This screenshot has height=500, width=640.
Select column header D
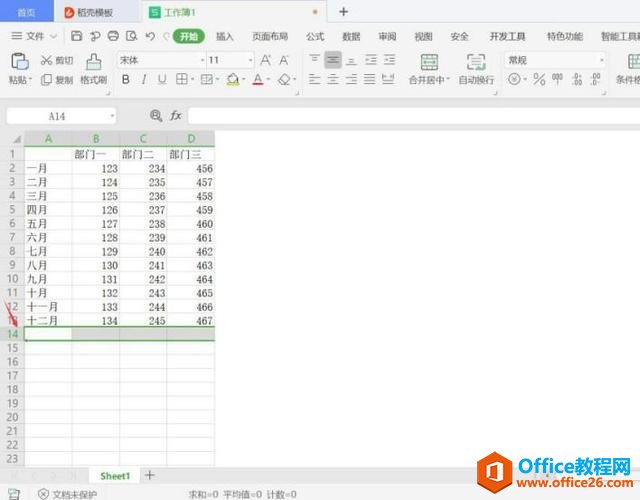coord(191,139)
